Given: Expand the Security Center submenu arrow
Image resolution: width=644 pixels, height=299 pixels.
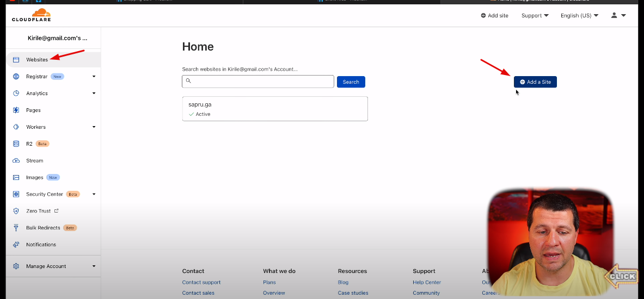Looking at the screenshot, I should point(94,195).
